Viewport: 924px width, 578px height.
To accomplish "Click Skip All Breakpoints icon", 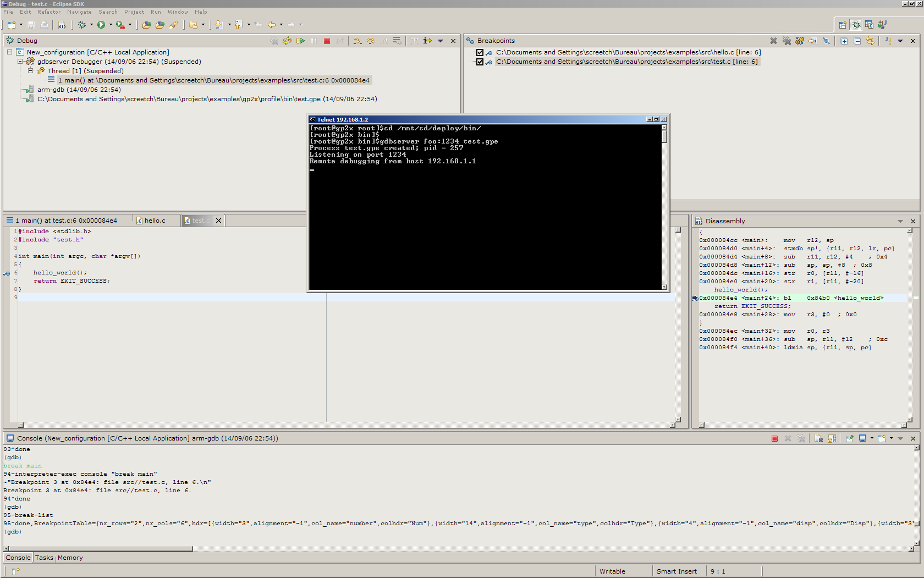I will click(x=826, y=41).
